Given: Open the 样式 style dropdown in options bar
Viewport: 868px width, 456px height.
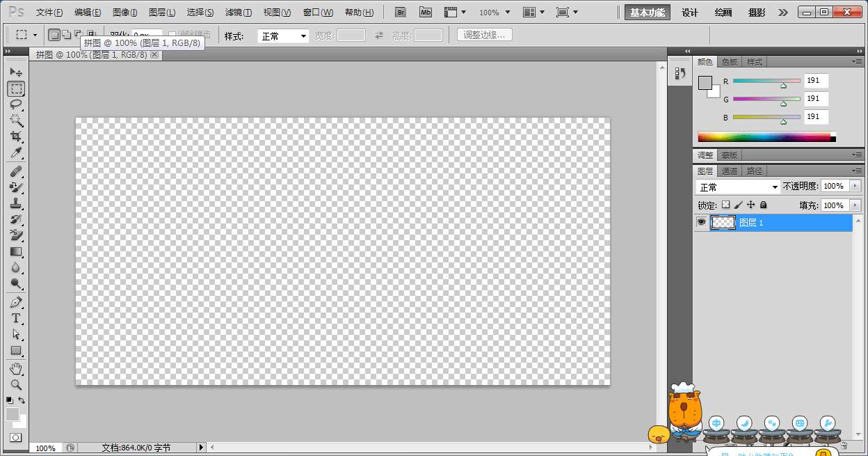Looking at the screenshot, I should pyautogui.click(x=283, y=36).
